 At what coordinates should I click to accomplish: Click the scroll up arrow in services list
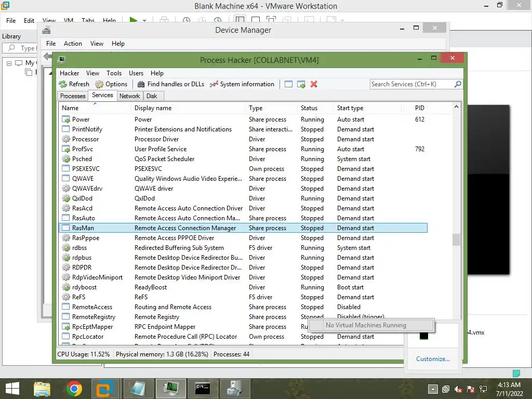click(x=456, y=107)
